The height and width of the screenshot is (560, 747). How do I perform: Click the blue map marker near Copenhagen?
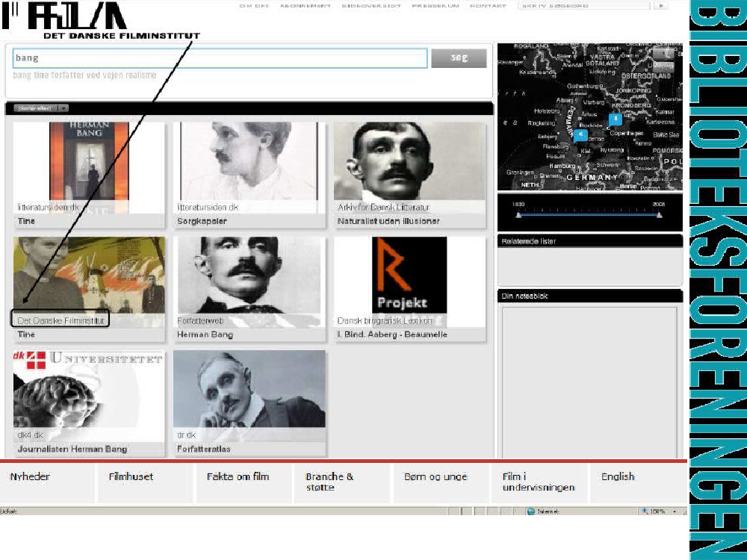click(615, 119)
